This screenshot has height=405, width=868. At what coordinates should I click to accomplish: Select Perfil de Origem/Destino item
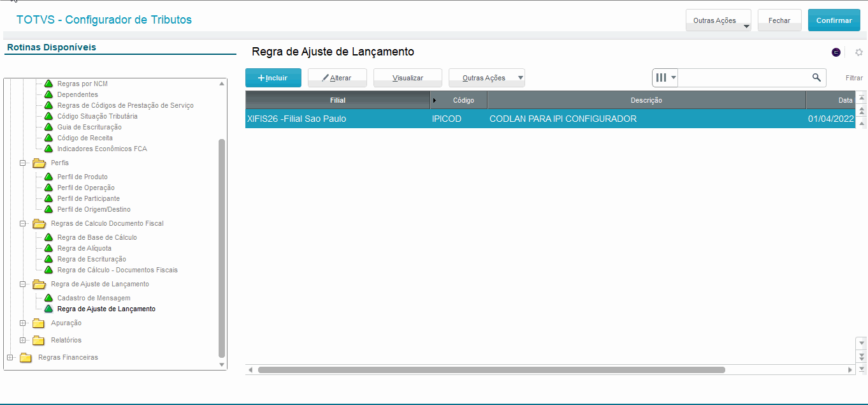point(94,209)
